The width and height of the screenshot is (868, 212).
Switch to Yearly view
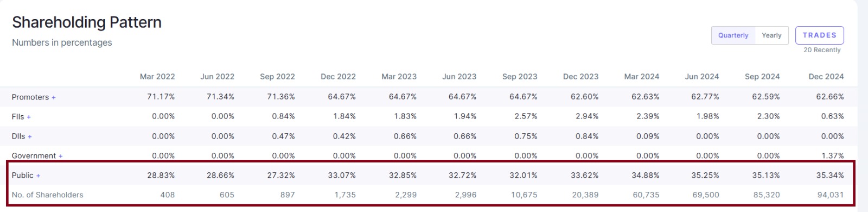[x=771, y=35]
